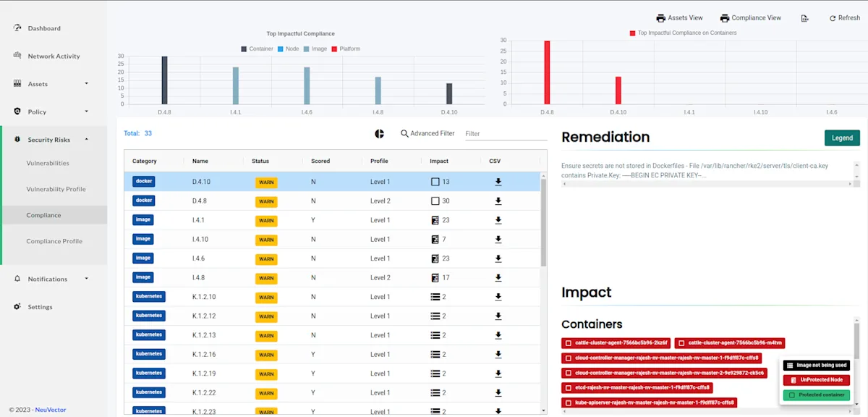Screen dimensions: 868x417
Task: Click the Assets server icon
Action: 18,83
